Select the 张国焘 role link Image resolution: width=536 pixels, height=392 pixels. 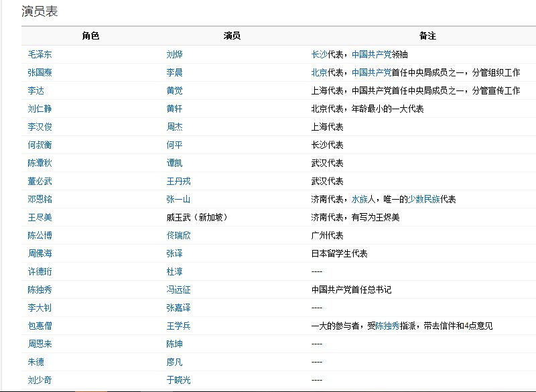click(40, 72)
